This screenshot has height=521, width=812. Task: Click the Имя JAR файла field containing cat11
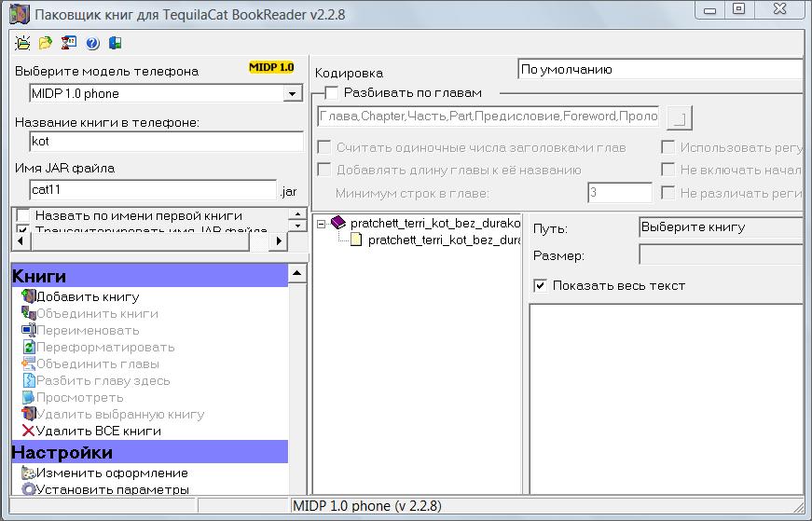click(x=153, y=190)
